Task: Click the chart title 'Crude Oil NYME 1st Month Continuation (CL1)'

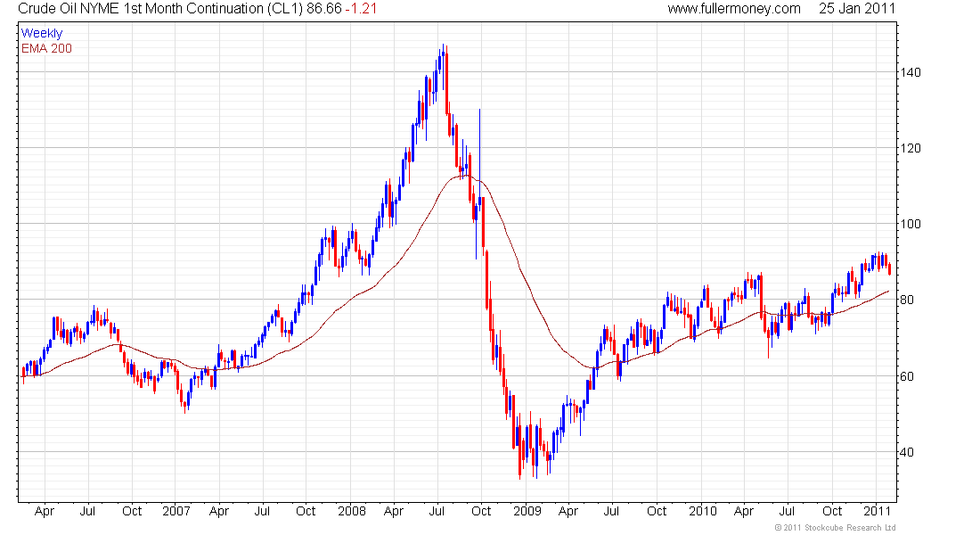Action: pyautogui.click(x=160, y=9)
